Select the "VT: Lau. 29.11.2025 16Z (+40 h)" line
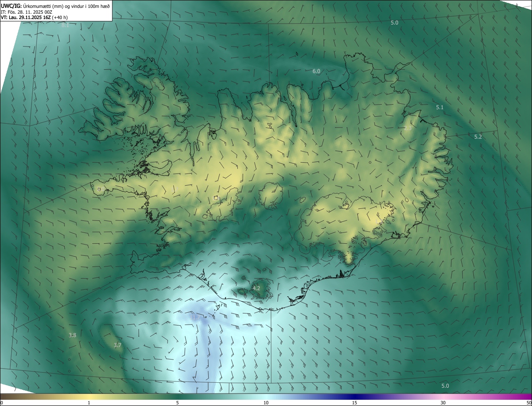This screenshot has height=406, width=532. click(34, 17)
